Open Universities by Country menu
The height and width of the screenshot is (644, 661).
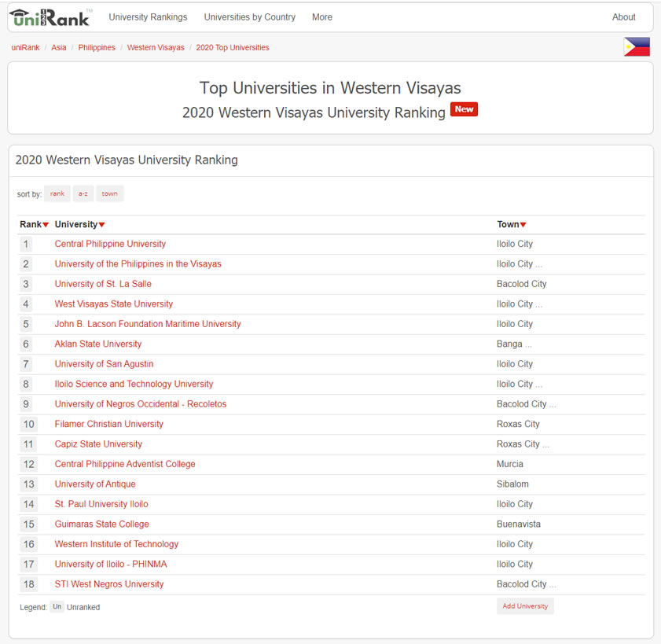tap(250, 17)
